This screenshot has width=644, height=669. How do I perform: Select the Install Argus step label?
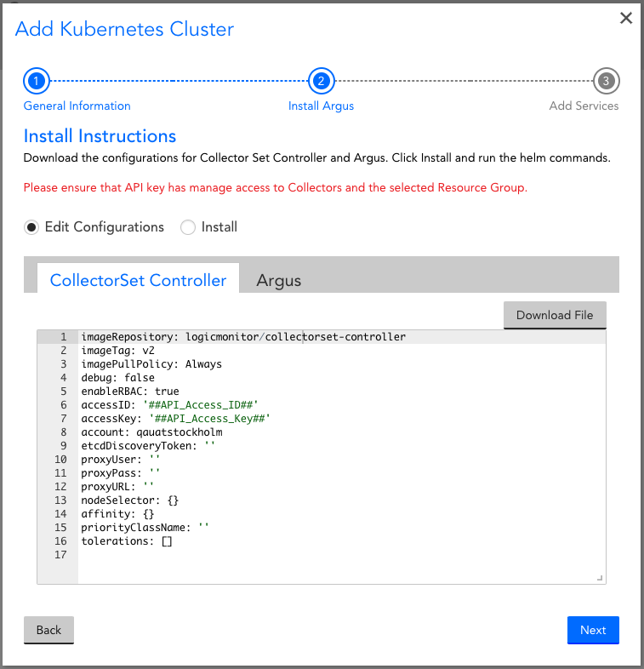321,106
